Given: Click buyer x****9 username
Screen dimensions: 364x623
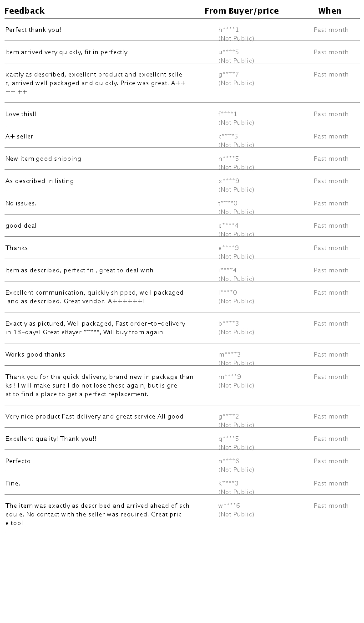Looking at the screenshot, I should coord(228,181).
